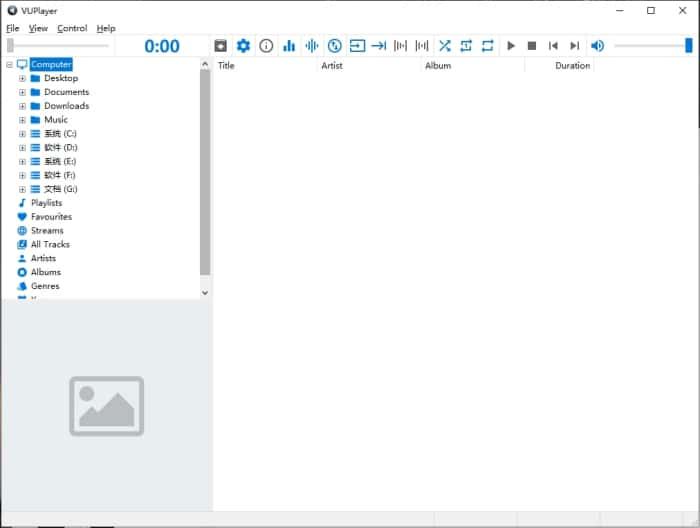Select the Streams globe icon
The image size is (700, 528).
coord(22,231)
